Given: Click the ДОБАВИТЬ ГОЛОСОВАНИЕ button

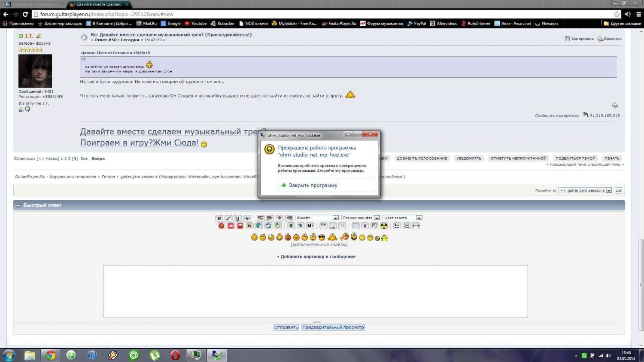Looking at the screenshot, I should (x=422, y=158).
